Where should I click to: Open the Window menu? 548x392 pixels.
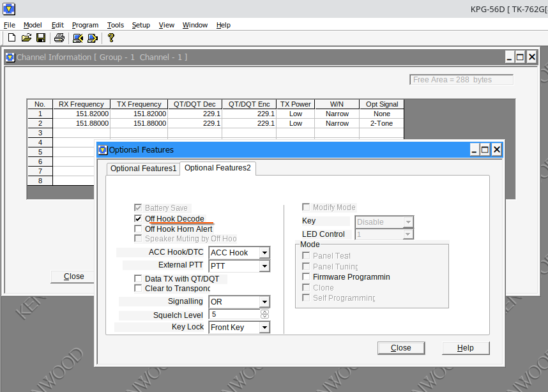(x=195, y=25)
